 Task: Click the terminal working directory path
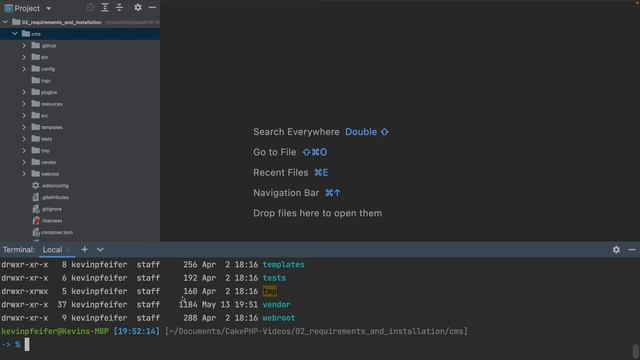pyautogui.click(x=316, y=331)
